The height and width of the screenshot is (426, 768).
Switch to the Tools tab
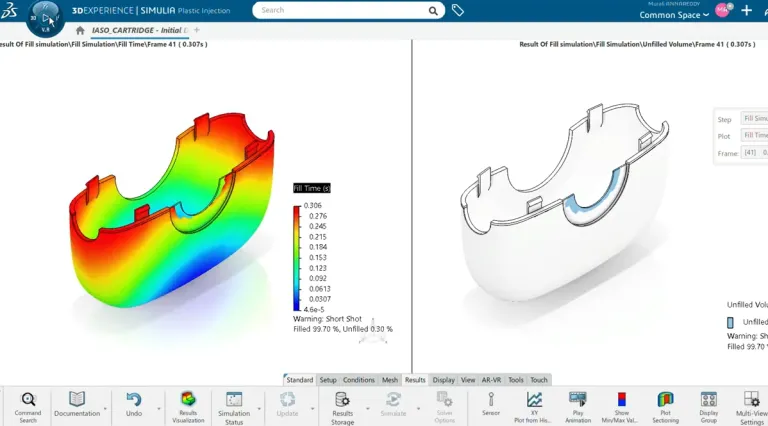516,380
